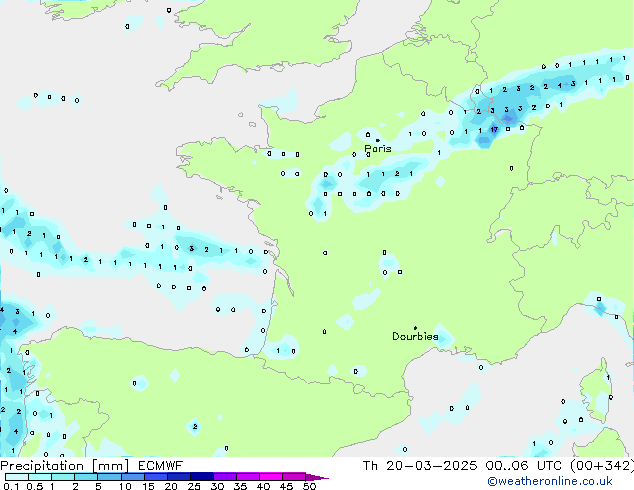Click the purple arrow tip past 50
634x490 pixels.
click(x=317, y=477)
